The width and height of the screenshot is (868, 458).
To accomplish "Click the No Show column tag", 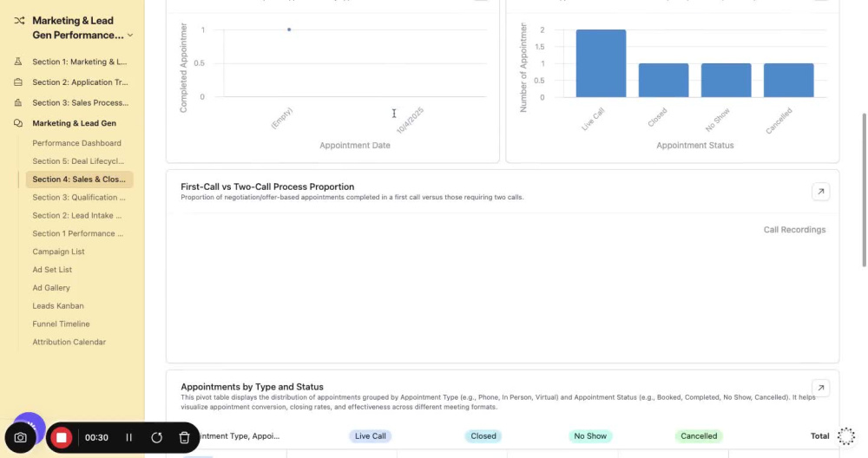I will 590,435.
